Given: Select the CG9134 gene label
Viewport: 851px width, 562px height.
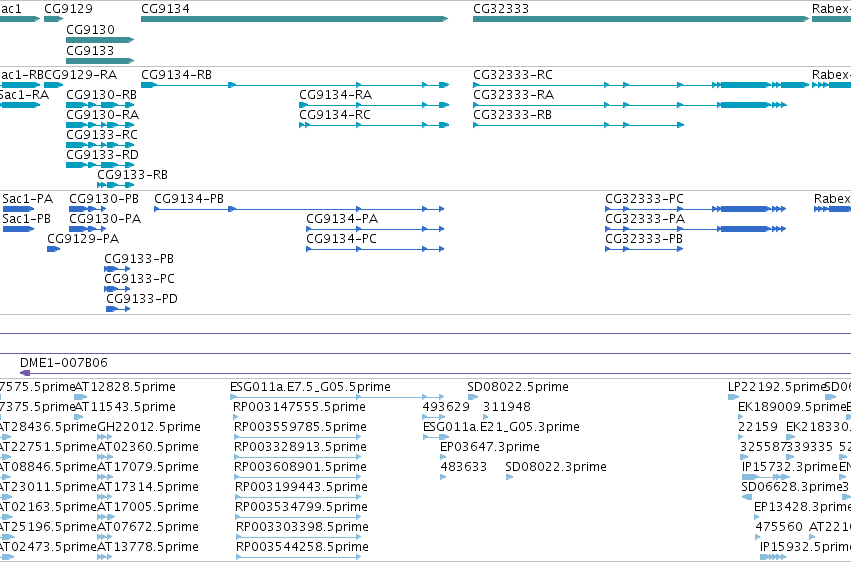Looking at the screenshot, I should pos(165,9).
